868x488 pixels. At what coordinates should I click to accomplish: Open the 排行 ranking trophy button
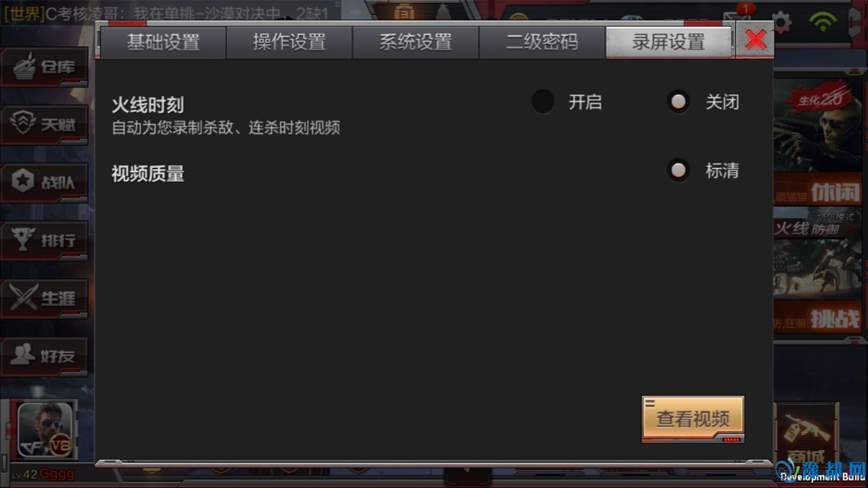coord(44,240)
